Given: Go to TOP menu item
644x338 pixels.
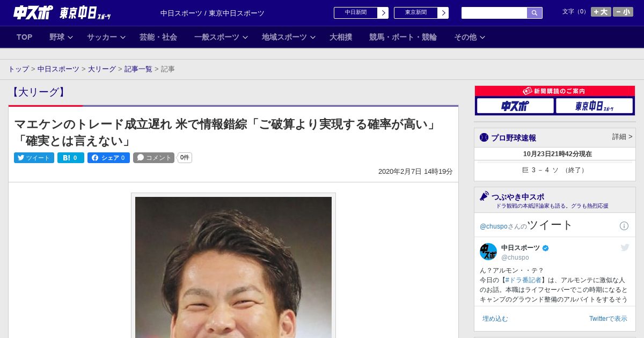Looking at the screenshot, I should 24,37.
